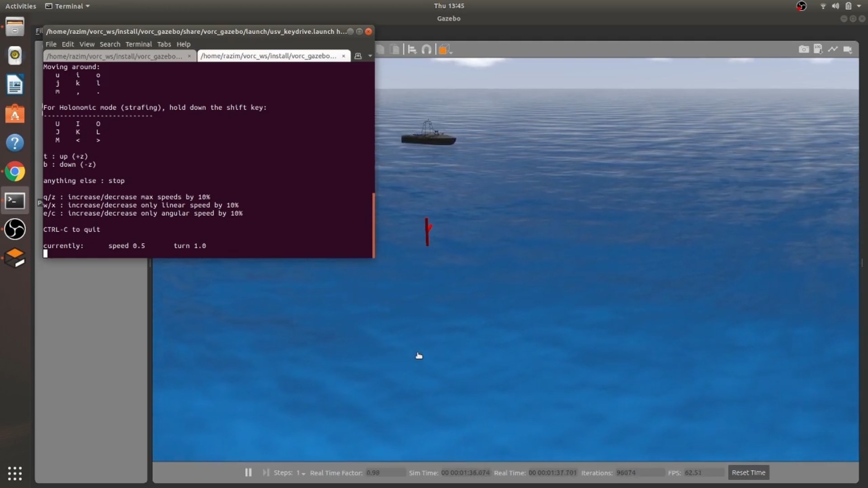Click the Reset Time button
The height and width of the screenshot is (488, 868).
click(748, 472)
